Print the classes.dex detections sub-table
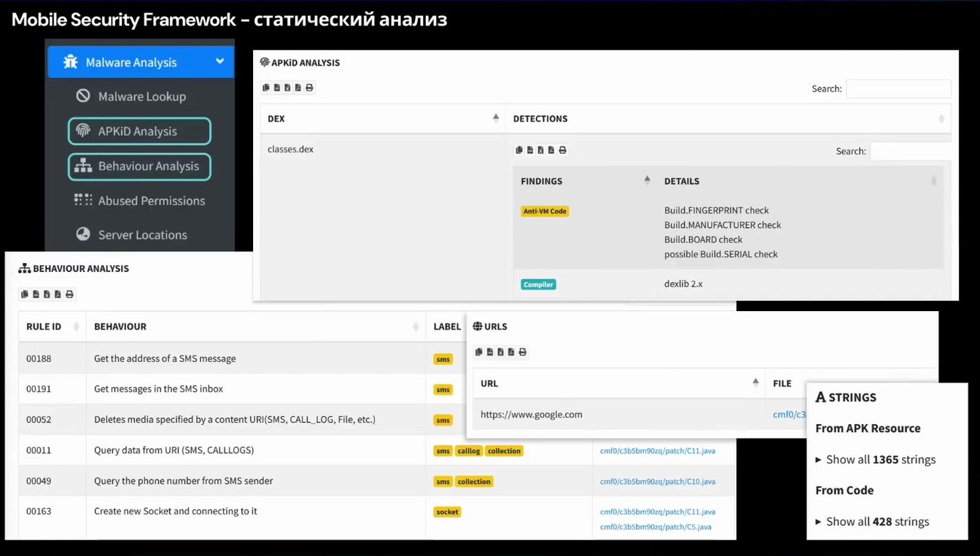Screen dimensions: 980x556 (x=562, y=150)
